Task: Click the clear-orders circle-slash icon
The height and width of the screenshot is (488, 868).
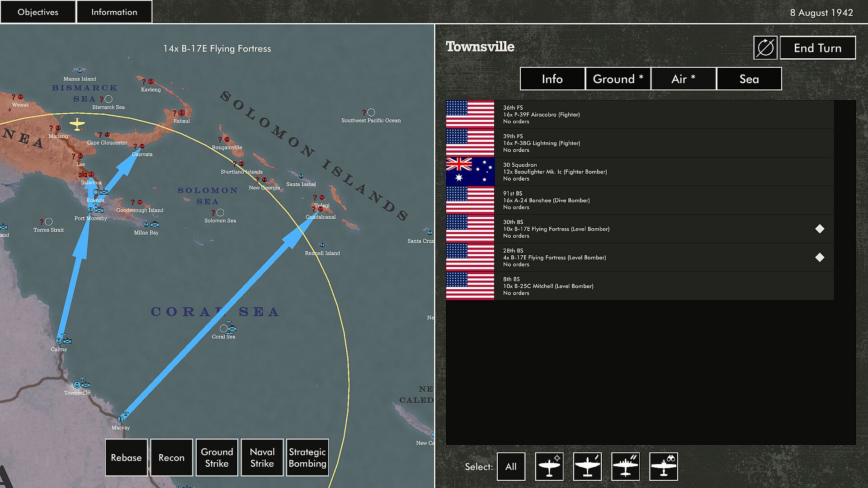Action: pyautogui.click(x=765, y=47)
